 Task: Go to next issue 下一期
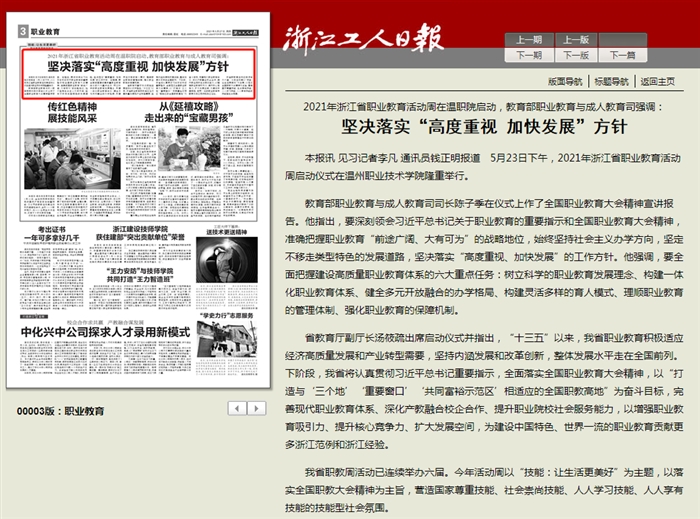[529, 55]
